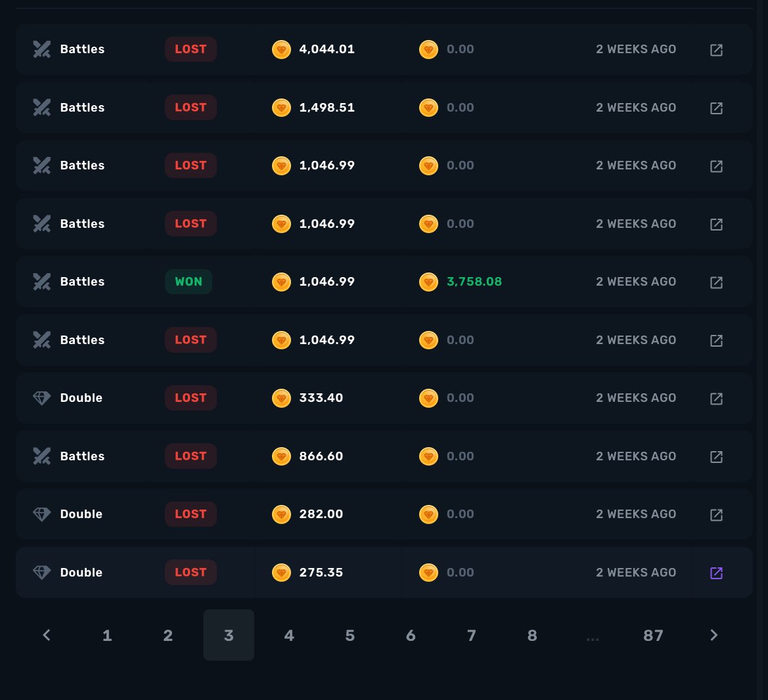Go to page 6
The width and height of the screenshot is (768, 700).
pyautogui.click(x=411, y=635)
